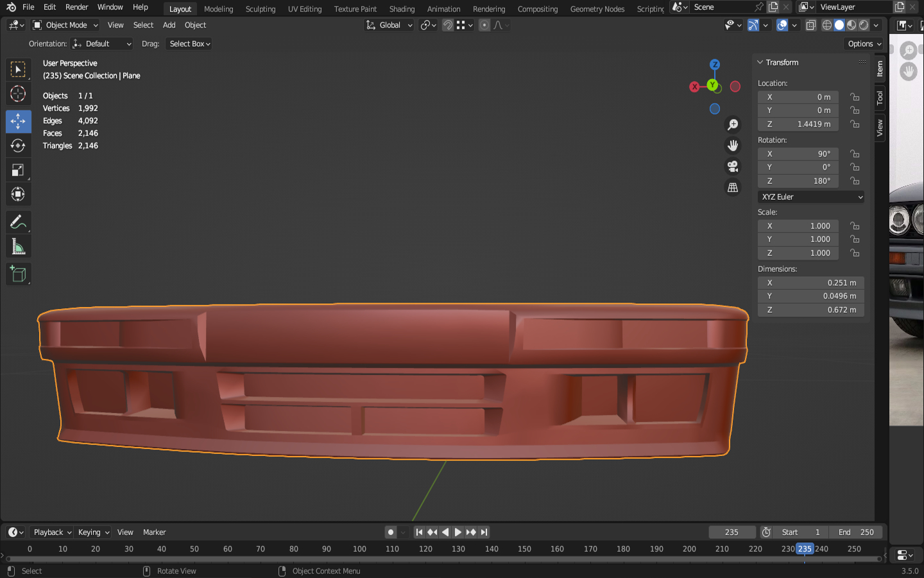
Task: Click the blue Z axis on navigation gizmo
Action: point(715,65)
